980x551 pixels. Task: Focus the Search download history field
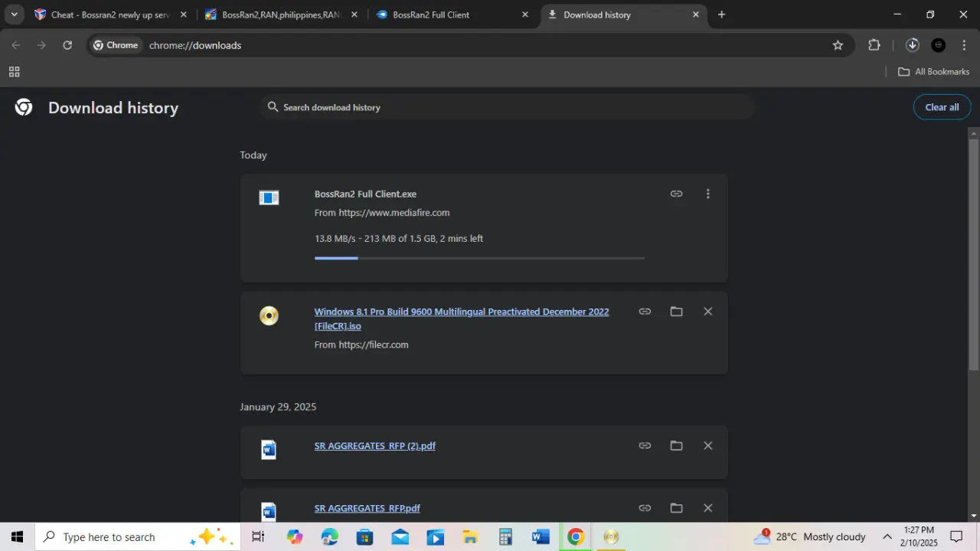[x=507, y=107]
